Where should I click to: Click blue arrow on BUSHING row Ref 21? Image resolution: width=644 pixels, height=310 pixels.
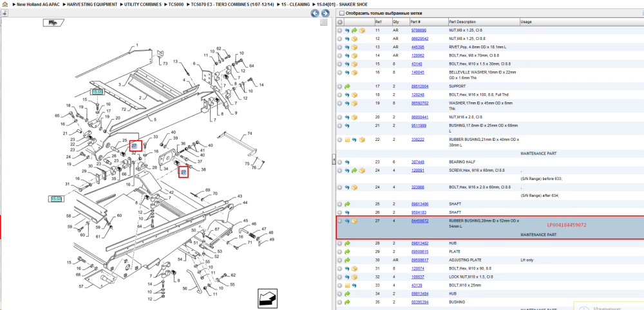347,125
